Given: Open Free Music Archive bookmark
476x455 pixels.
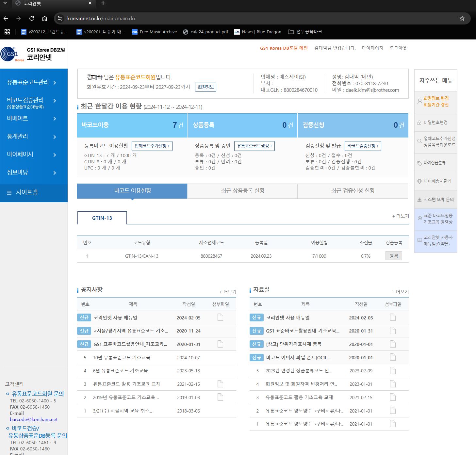Looking at the screenshot, I should coord(155,32).
